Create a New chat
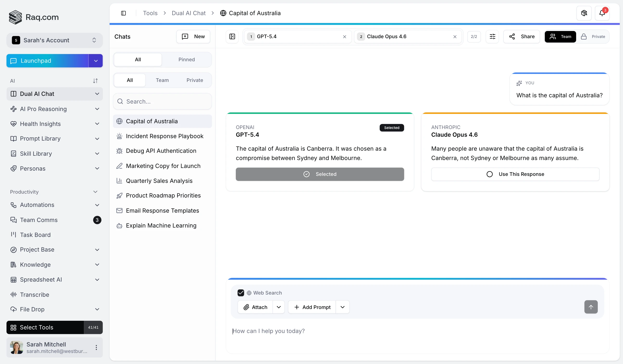 (193, 36)
